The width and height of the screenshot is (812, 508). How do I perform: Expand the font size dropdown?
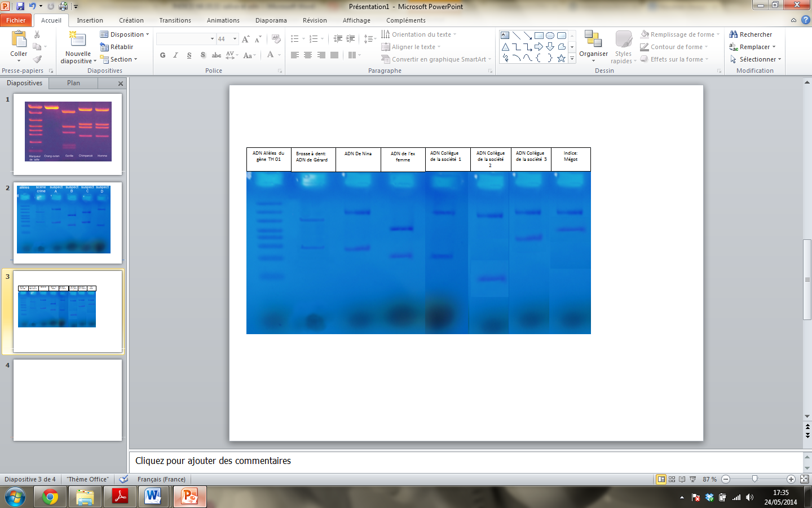pyautogui.click(x=235, y=39)
